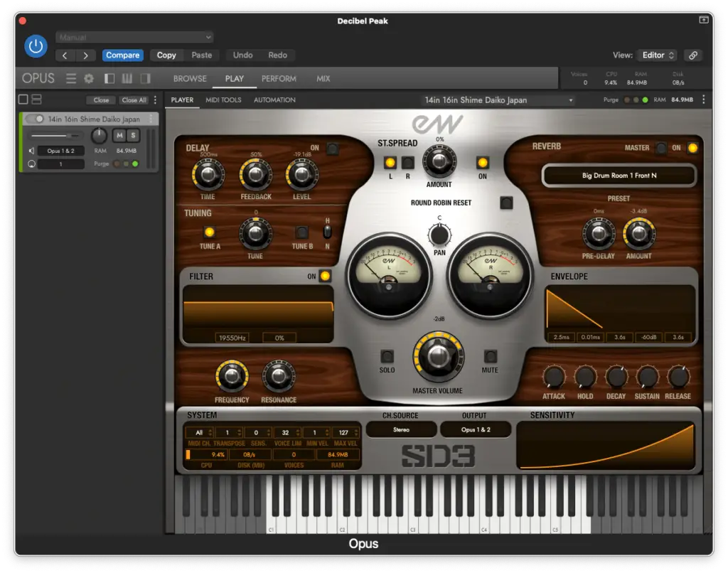This screenshot has height=573, width=728.
Task: Toggle left sidebar panel icon
Action: (109, 78)
